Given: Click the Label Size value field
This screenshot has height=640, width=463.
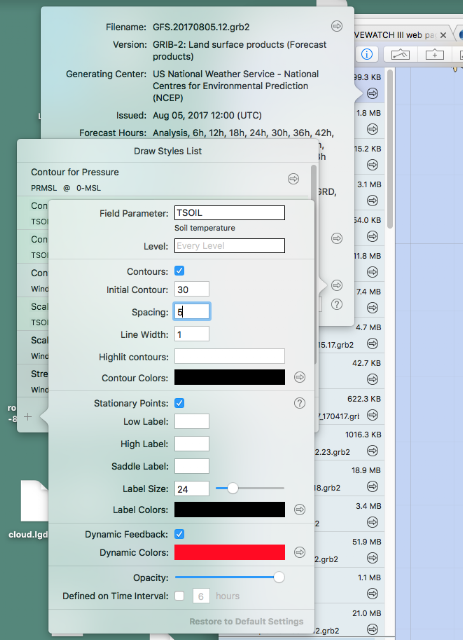Looking at the screenshot, I should (x=192, y=489).
